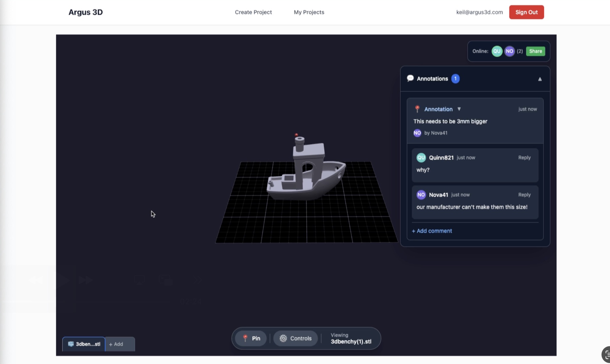Screen dimensions: 610x364
Task: Toggle Pin mode in the bottom toolbar
Action: click(x=250, y=338)
